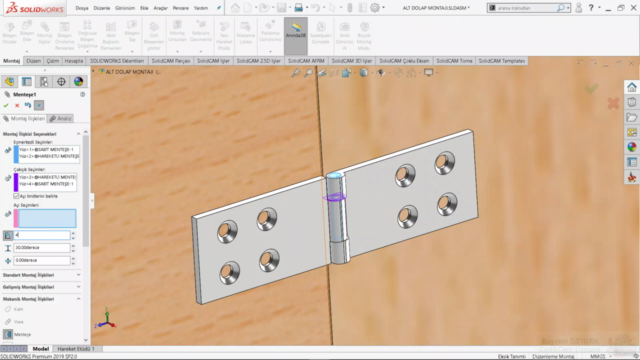The height and width of the screenshot is (360, 640).
Task: Click the Help question mark button
Action: point(591,8)
